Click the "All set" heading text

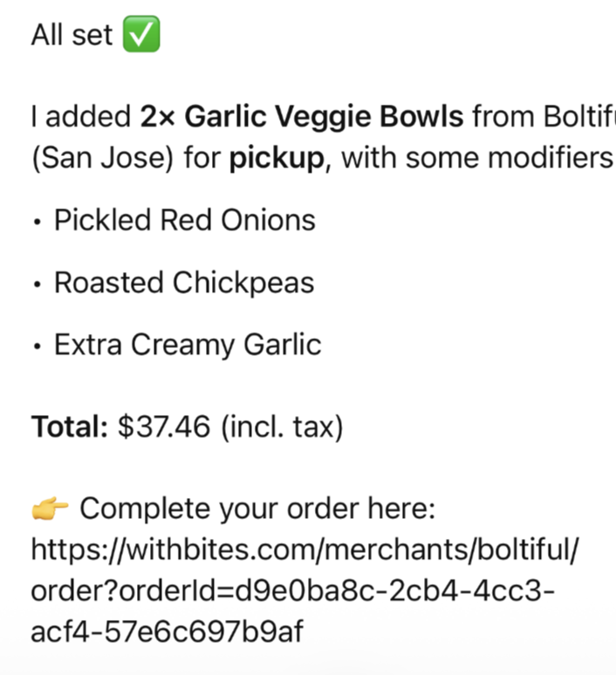(72, 36)
